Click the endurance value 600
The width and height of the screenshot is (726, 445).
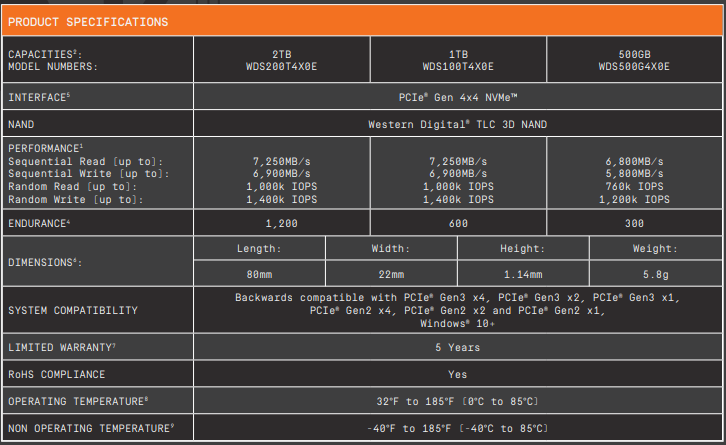(457, 224)
